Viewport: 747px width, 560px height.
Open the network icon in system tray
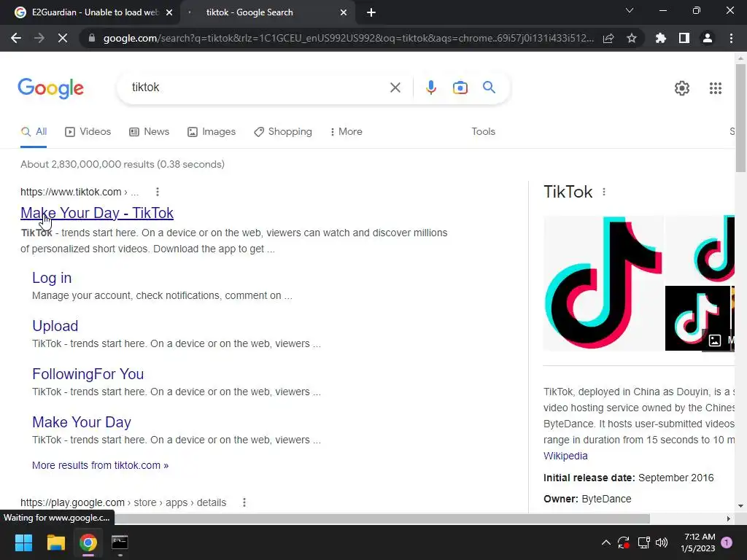coord(643,542)
